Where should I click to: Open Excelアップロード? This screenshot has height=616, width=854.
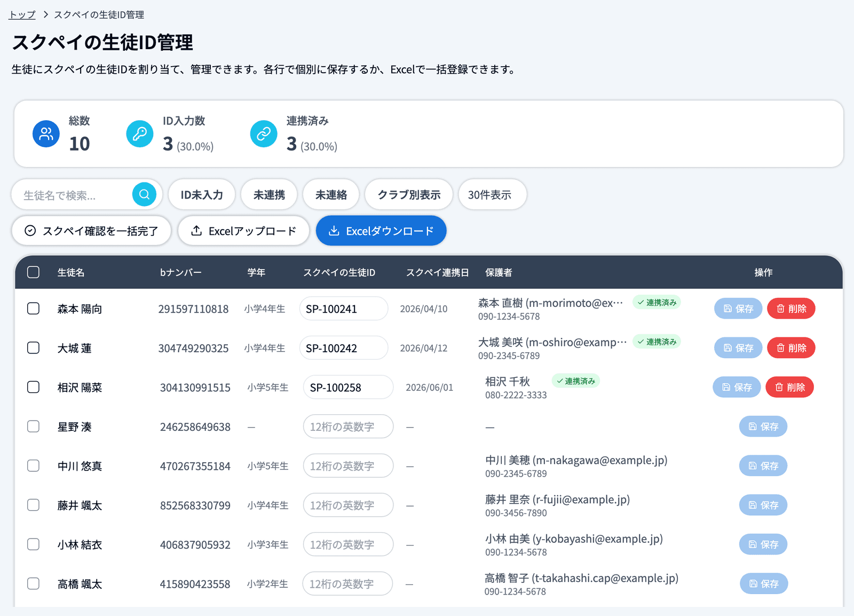point(243,231)
